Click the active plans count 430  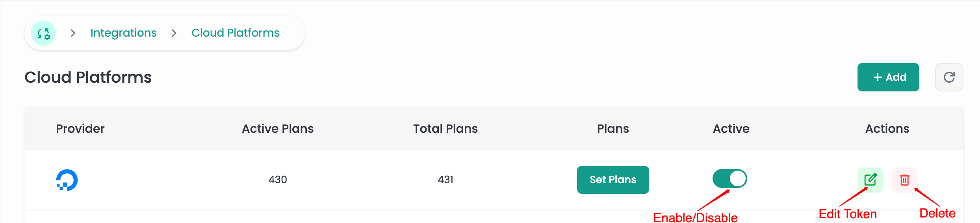(x=278, y=180)
